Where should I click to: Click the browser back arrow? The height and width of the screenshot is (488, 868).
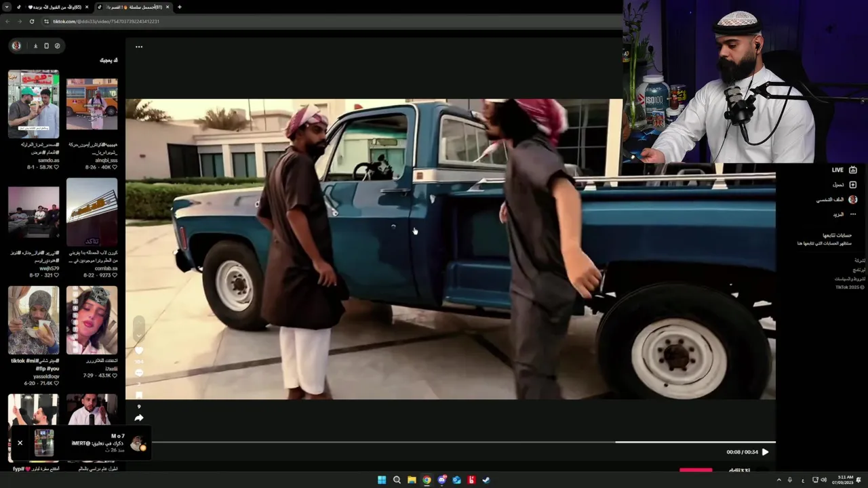[7, 21]
